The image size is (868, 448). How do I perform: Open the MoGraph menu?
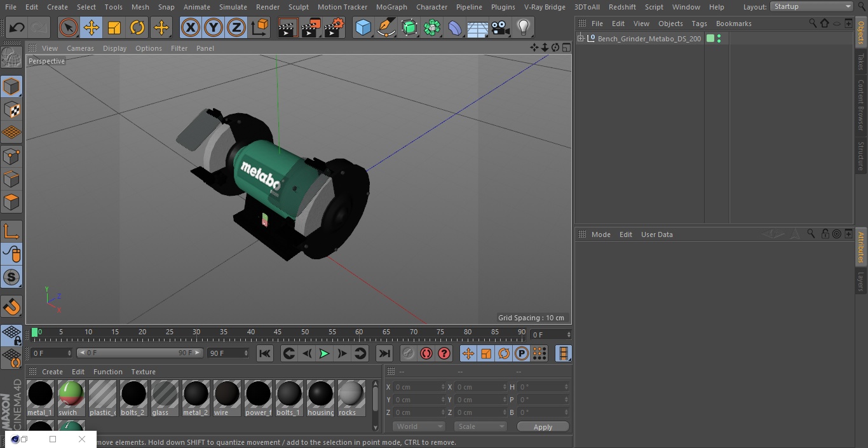pyautogui.click(x=391, y=7)
